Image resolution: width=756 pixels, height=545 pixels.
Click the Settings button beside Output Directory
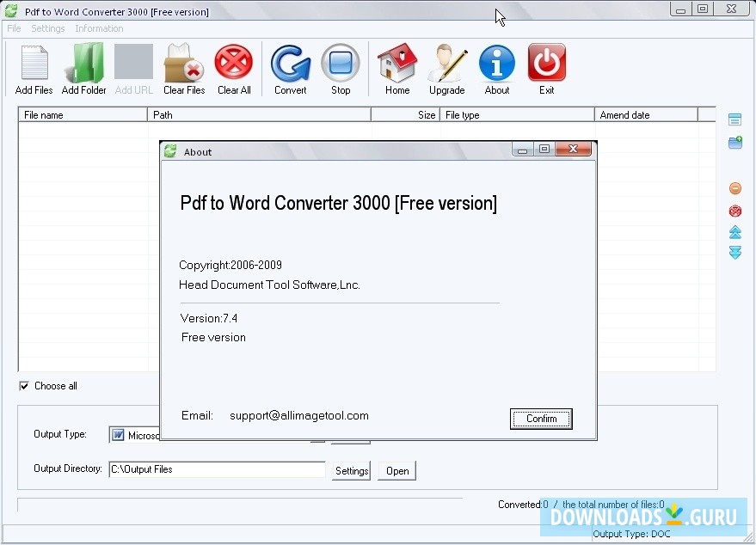click(351, 471)
